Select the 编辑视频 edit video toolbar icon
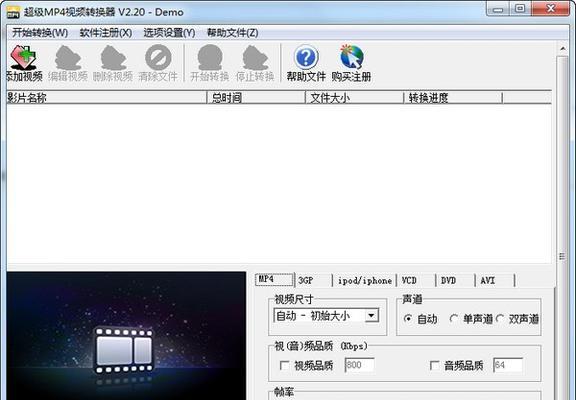This screenshot has width=576, height=400. click(68, 57)
